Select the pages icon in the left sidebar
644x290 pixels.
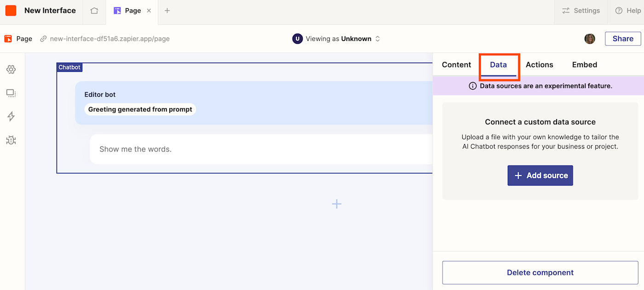[11, 93]
